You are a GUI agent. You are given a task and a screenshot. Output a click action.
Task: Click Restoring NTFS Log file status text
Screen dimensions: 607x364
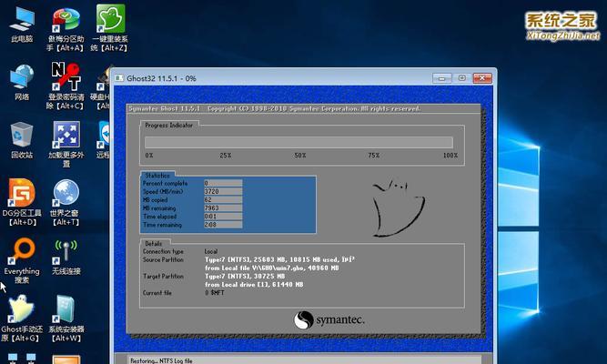[161, 360]
